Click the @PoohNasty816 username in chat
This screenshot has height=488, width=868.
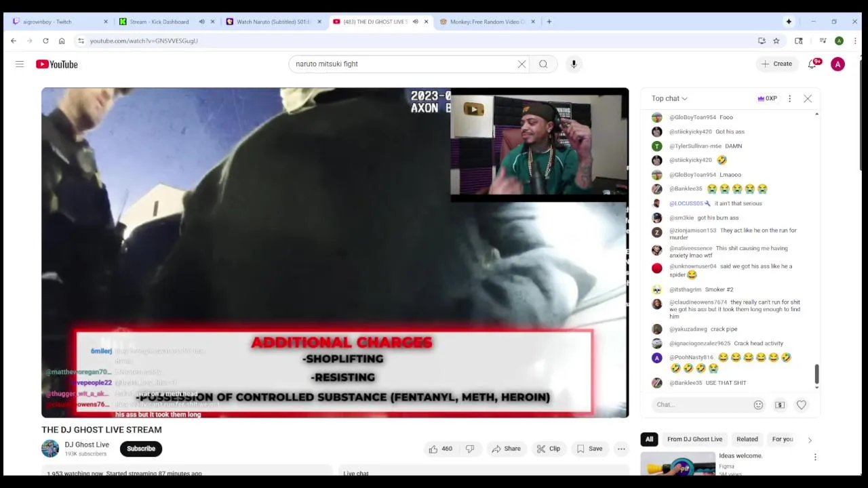pos(691,357)
